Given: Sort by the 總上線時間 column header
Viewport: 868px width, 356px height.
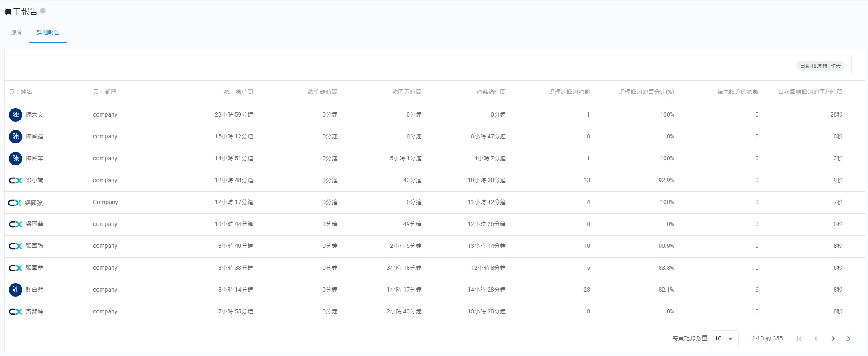Looking at the screenshot, I should (x=238, y=92).
